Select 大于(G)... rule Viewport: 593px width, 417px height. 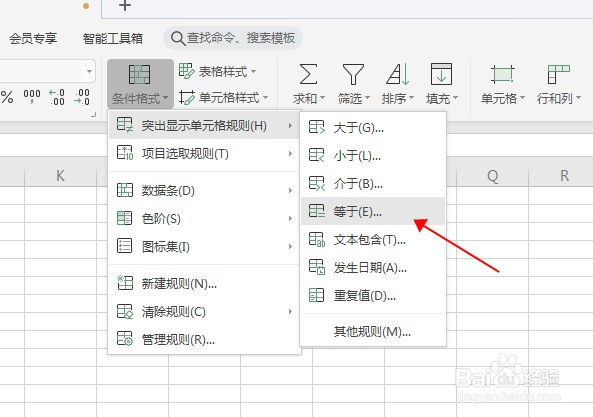pos(373,127)
